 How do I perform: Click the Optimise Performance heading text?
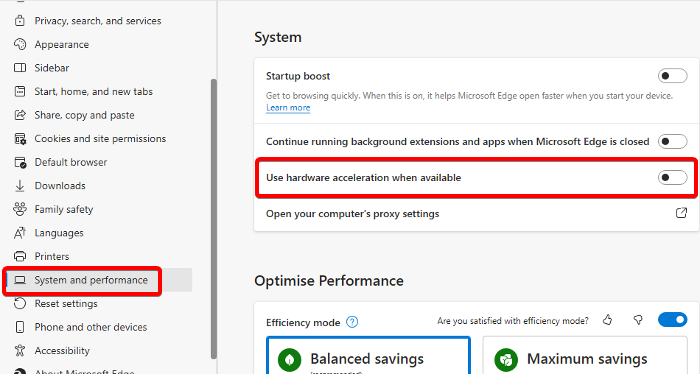pyautogui.click(x=329, y=281)
